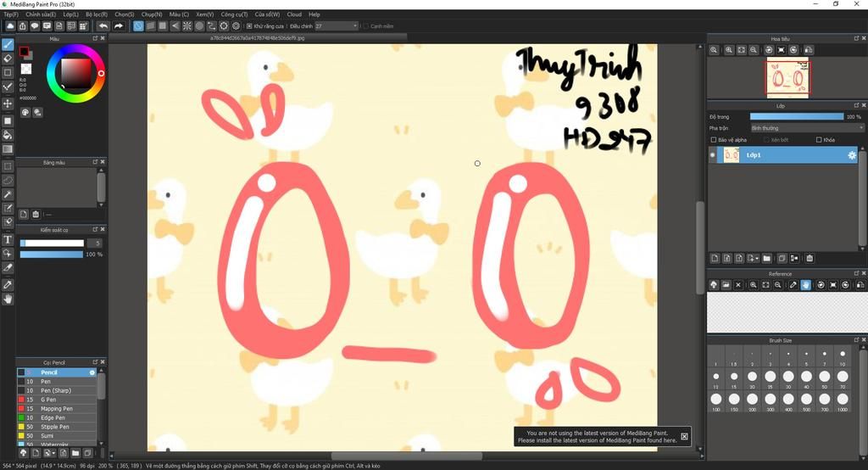
Task: Create a layer folder
Action: coord(766,258)
